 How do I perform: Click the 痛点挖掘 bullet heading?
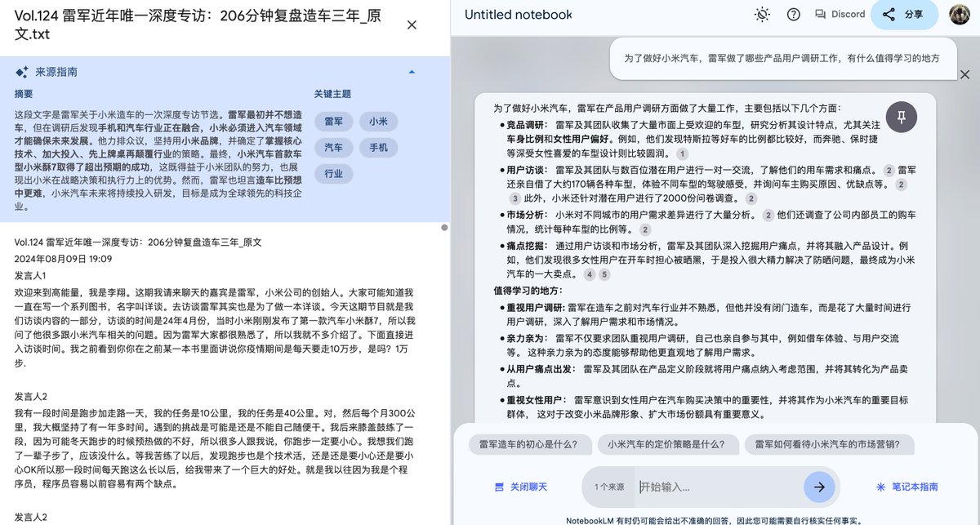[x=527, y=245]
